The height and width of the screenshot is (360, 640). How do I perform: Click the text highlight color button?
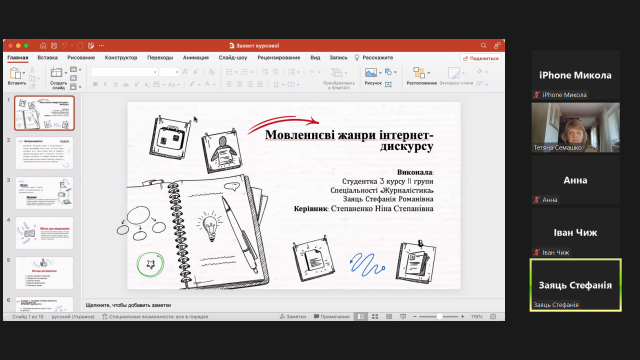[x=192, y=84]
